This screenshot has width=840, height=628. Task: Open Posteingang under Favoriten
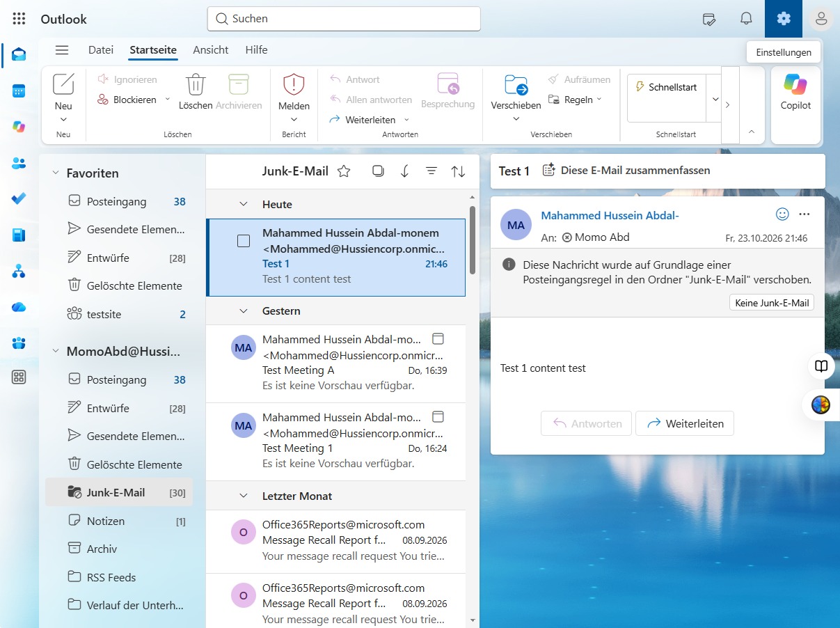[x=119, y=202]
